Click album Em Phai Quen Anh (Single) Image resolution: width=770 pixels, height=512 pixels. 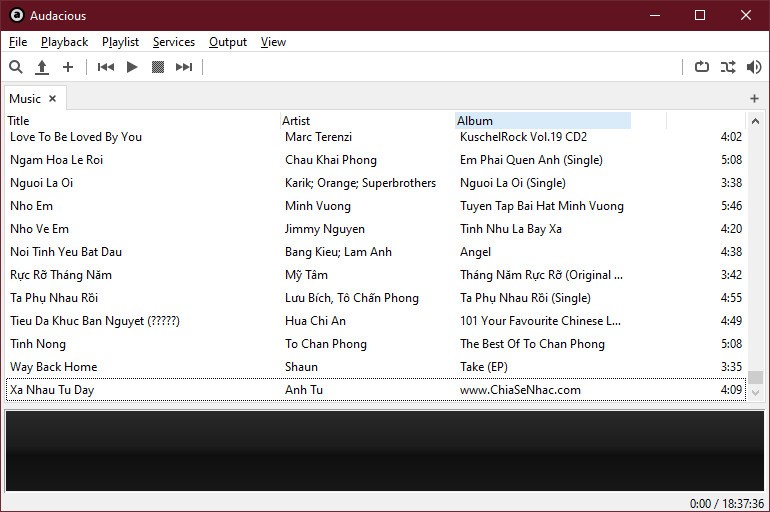[531, 160]
